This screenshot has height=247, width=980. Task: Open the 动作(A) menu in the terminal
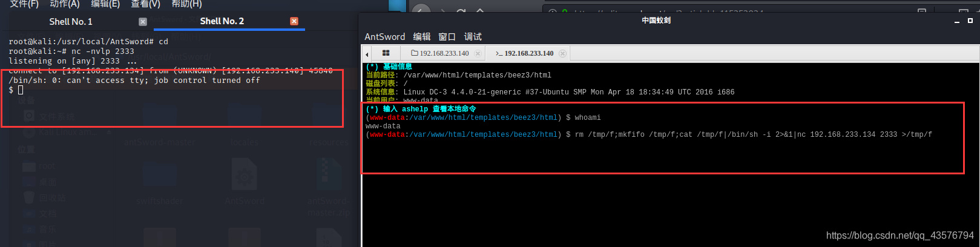(x=65, y=4)
